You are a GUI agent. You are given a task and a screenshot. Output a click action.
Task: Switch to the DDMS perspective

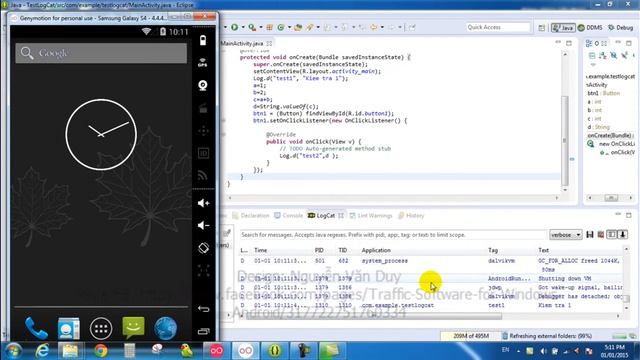[590, 28]
